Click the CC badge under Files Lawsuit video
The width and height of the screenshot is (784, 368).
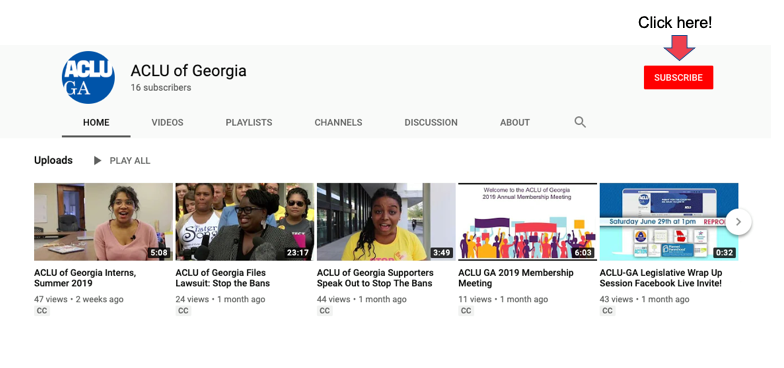[183, 311]
